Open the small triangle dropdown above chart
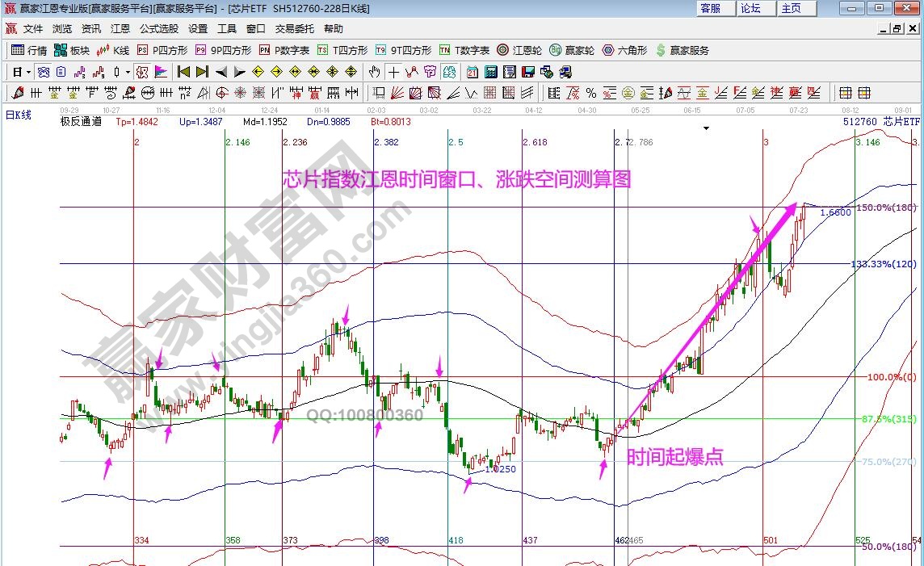Image resolution: width=924 pixels, height=566 pixels. click(x=707, y=128)
